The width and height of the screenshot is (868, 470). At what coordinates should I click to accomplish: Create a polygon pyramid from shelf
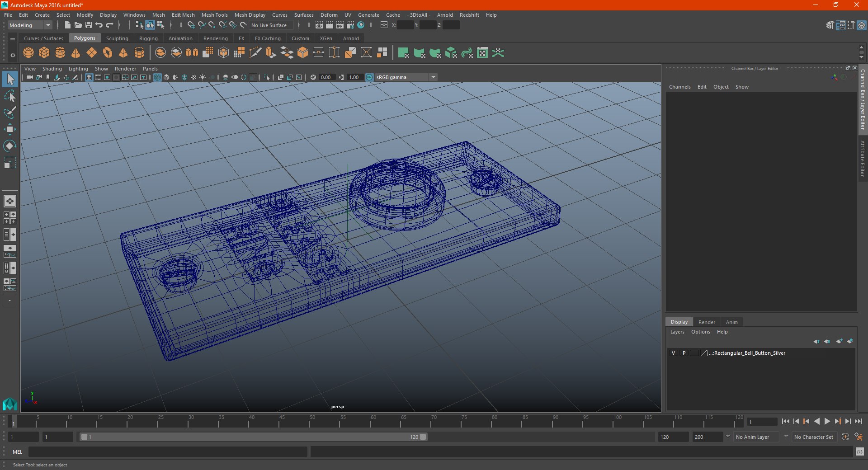tap(123, 53)
